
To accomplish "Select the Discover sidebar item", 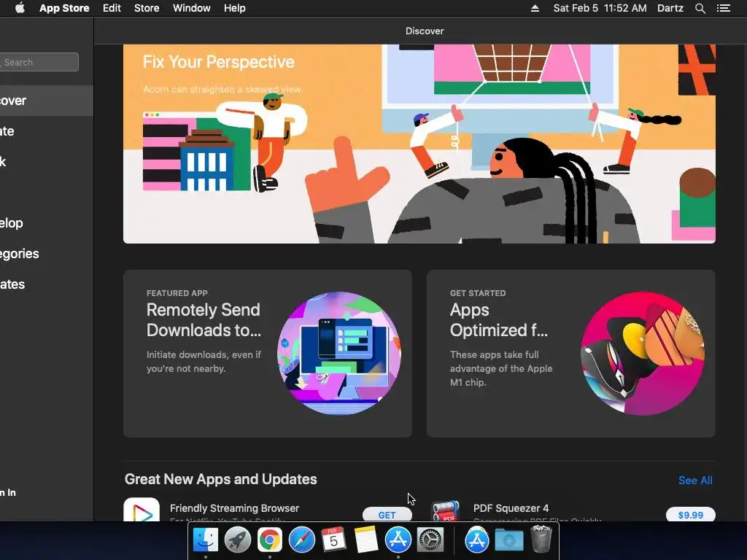I will (x=46, y=101).
